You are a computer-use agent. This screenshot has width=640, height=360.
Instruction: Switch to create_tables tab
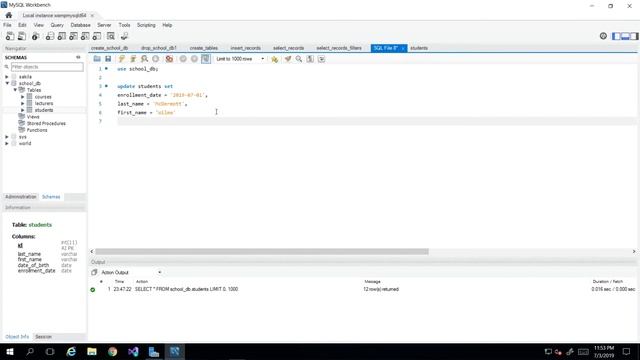point(204,48)
